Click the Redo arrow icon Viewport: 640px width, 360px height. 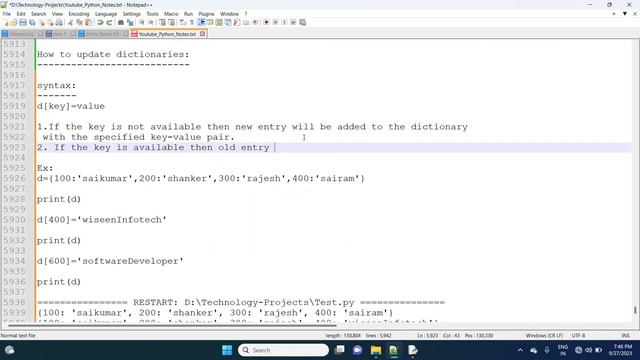point(109,22)
